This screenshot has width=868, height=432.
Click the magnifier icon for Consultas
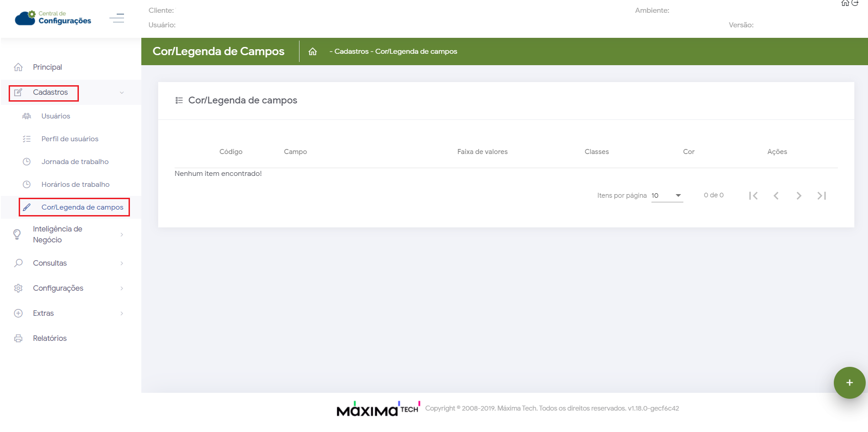point(18,263)
